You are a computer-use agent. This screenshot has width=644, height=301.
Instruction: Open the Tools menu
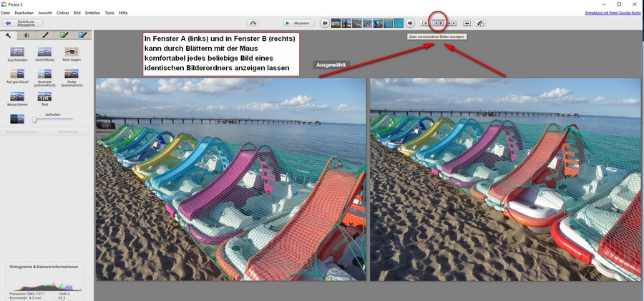pyautogui.click(x=109, y=13)
